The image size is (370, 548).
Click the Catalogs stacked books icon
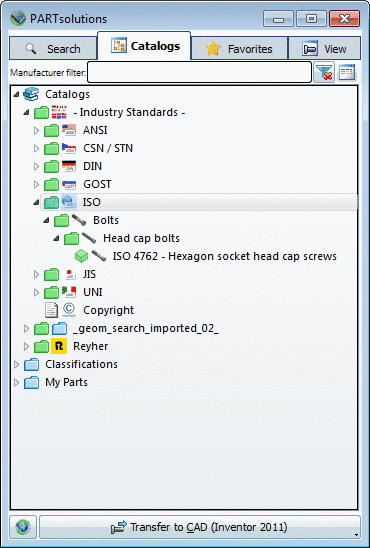coord(31,94)
